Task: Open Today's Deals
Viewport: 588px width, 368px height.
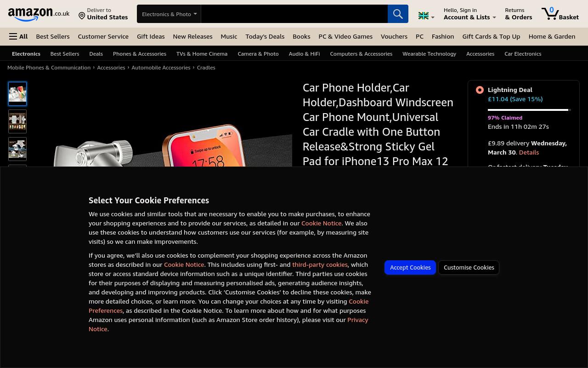Action: [265, 36]
